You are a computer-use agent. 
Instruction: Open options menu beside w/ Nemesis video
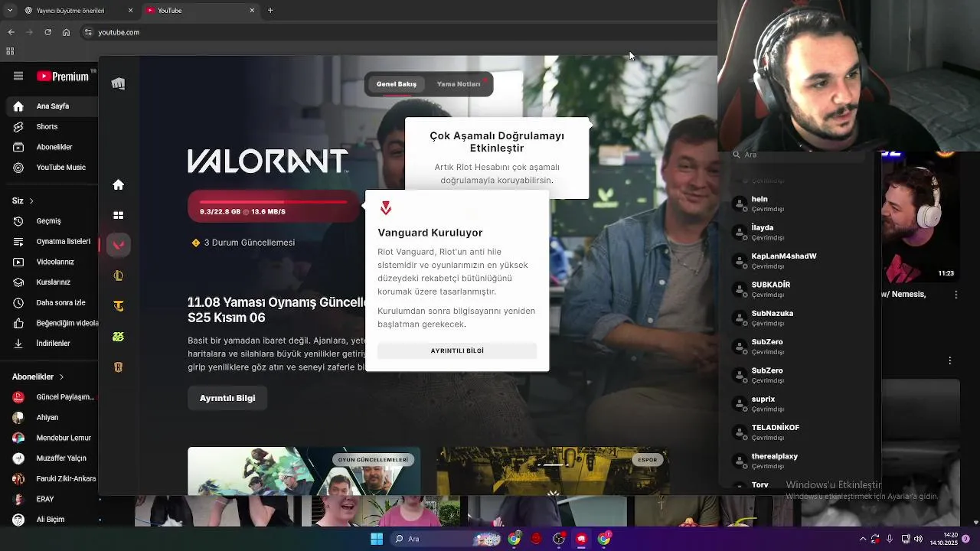955,295
